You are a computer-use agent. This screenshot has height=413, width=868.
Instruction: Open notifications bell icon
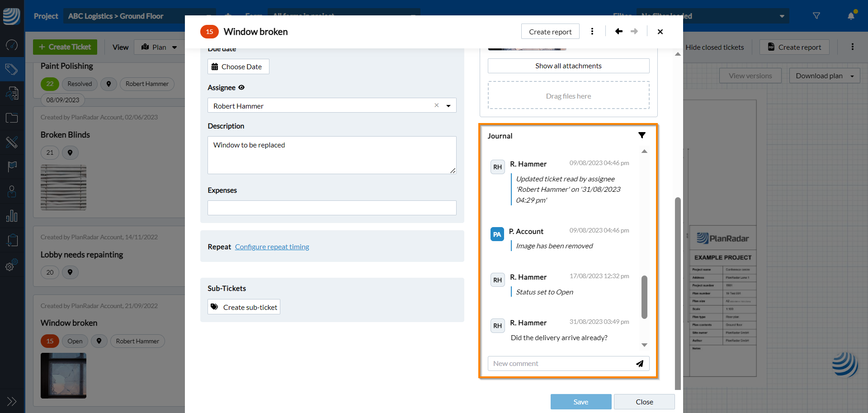(851, 16)
